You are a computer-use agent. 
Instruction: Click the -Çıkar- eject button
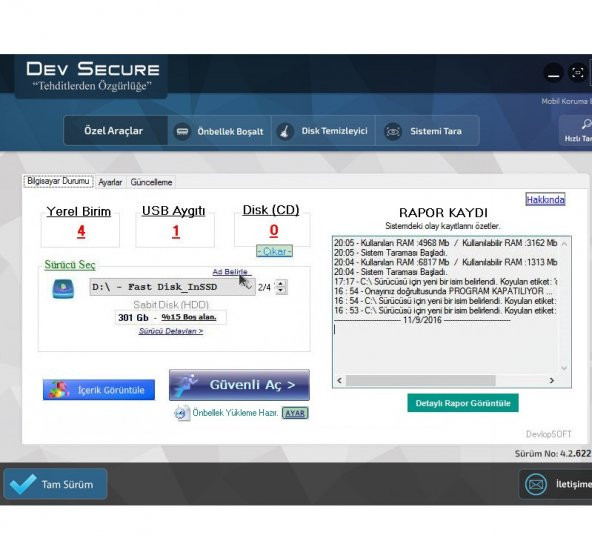coord(274,251)
